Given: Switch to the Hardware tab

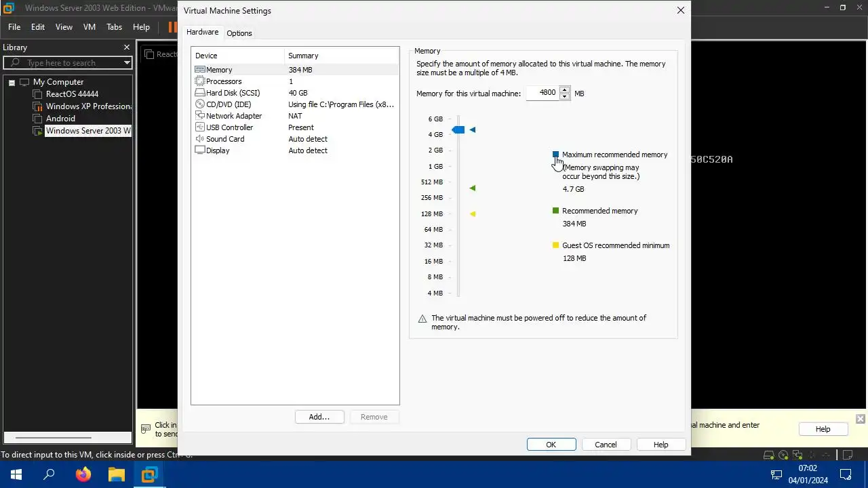Looking at the screenshot, I should click(202, 32).
